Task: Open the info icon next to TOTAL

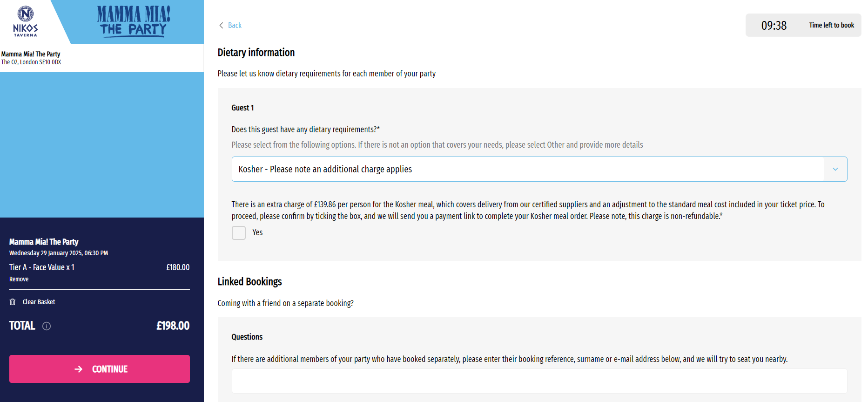Action: click(47, 326)
